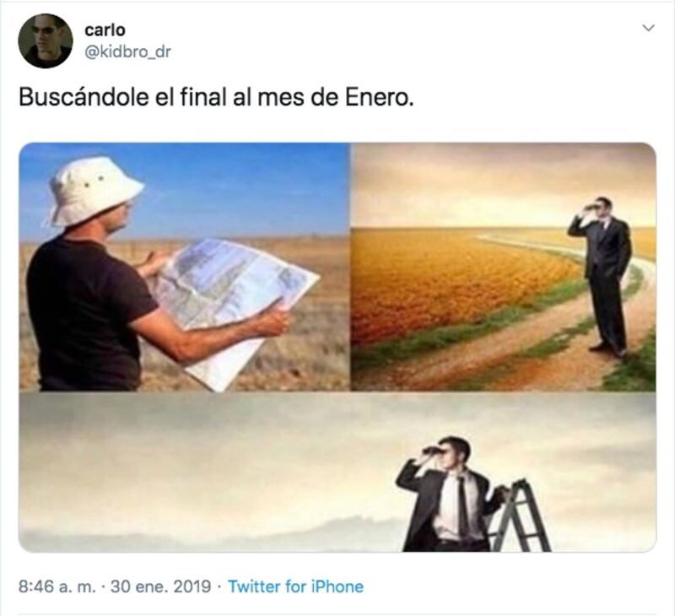Screen dimensions: 675x616
Task: Click the 8:46 a. m. timestamp
Action: (x=57, y=586)
